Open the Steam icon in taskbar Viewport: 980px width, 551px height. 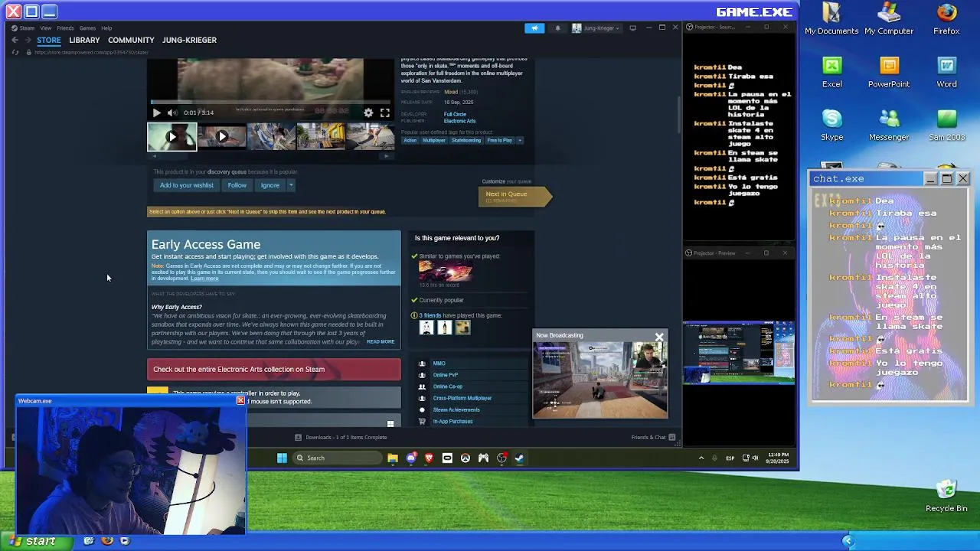click(519, 458)
